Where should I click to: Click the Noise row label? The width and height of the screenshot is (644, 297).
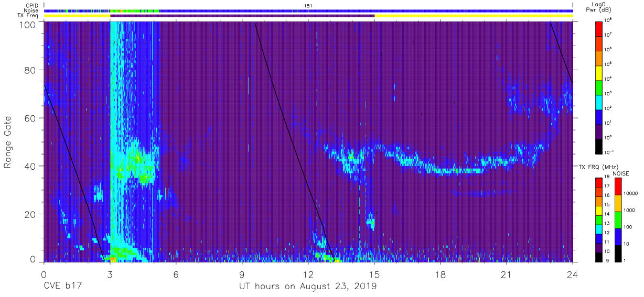point(31,10)
